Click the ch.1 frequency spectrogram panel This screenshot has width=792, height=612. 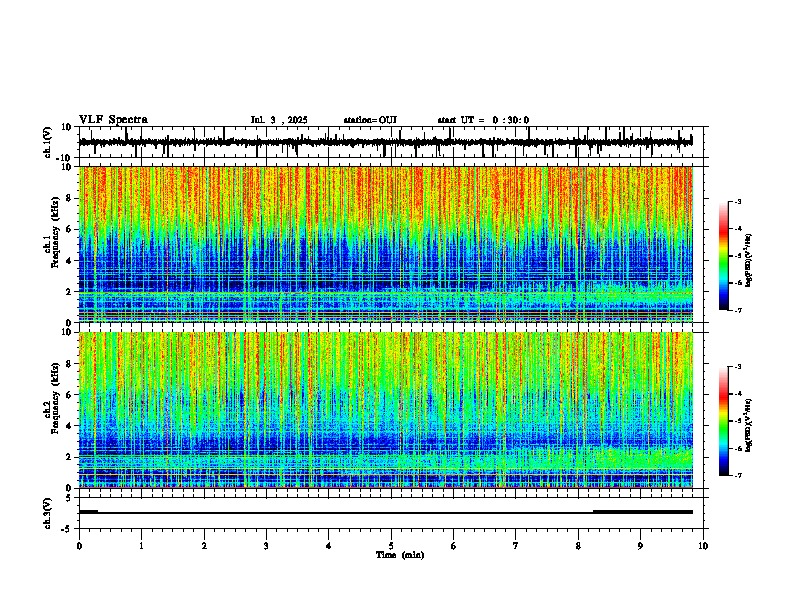386,244
